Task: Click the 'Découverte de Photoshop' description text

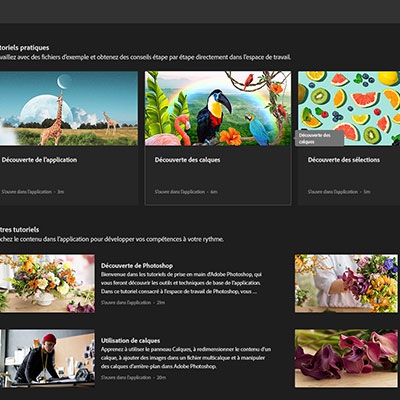Action: coord(182,283)
